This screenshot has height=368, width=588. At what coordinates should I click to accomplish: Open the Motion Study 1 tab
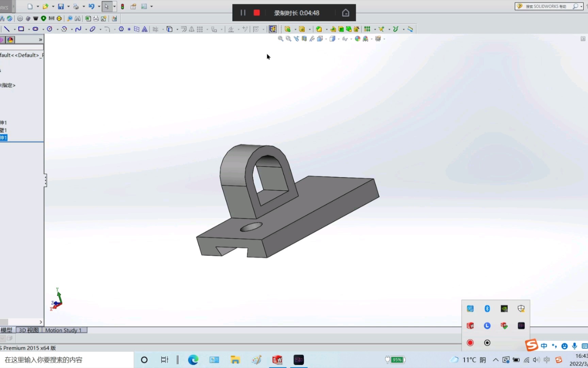pyautogui.click(x=63, y=330)
